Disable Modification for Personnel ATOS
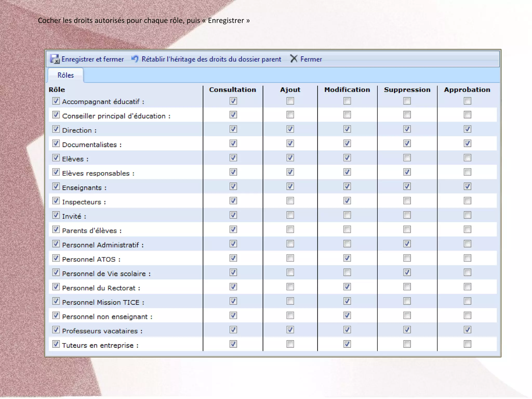The height and width of the screenshot is (399, 532). [x=347, y=258]
